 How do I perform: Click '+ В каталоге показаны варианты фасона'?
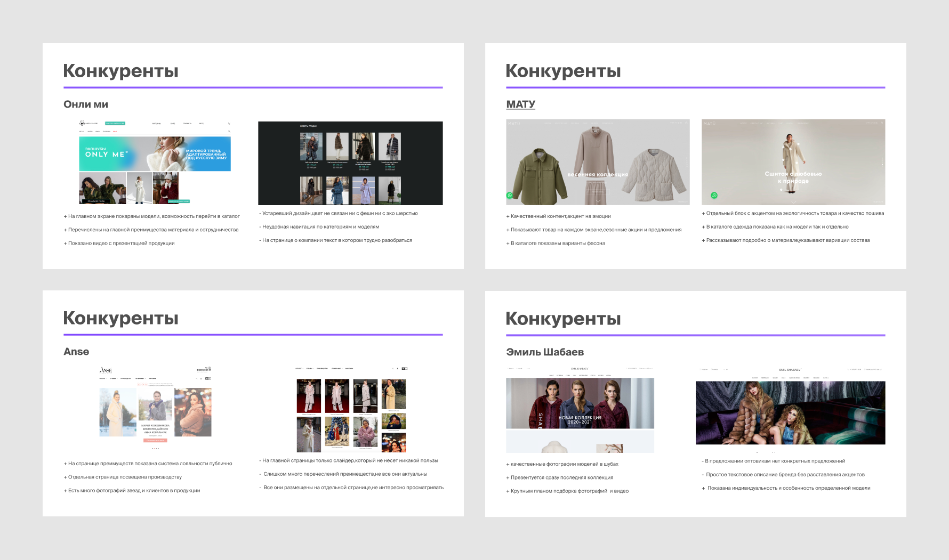click(556, 244)
